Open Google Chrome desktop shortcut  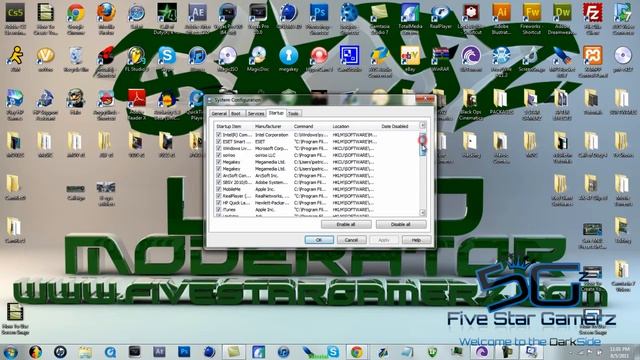click(x=76, y=17)
